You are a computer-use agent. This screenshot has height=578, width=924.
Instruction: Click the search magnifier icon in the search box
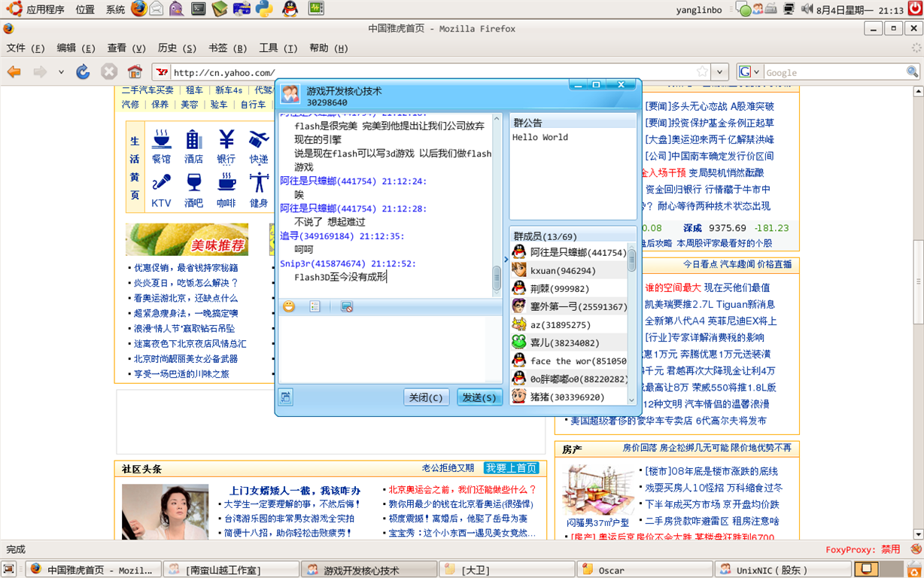coord(912,72)
